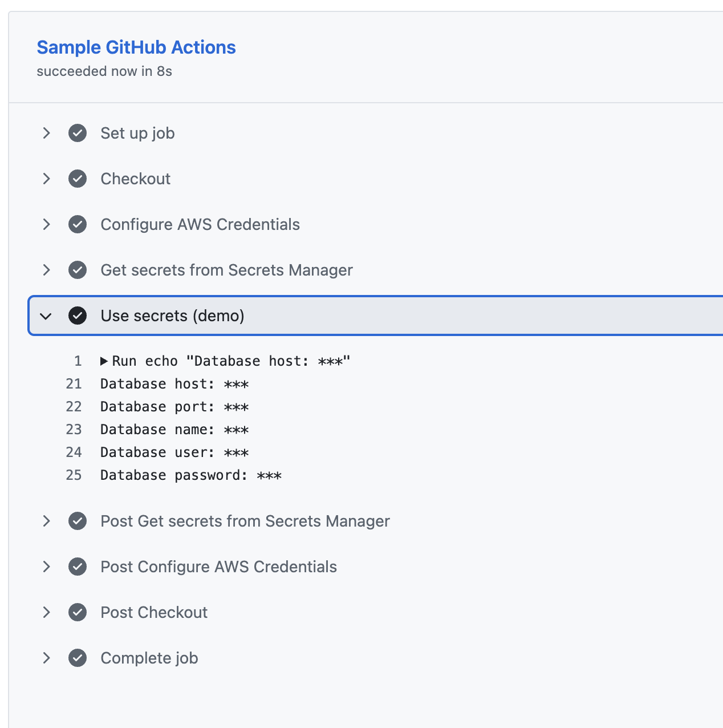The width and height of the screenshot is (723, 728).
Task: Click the Configure AWS Credentials step label
Action: point(200,224)
